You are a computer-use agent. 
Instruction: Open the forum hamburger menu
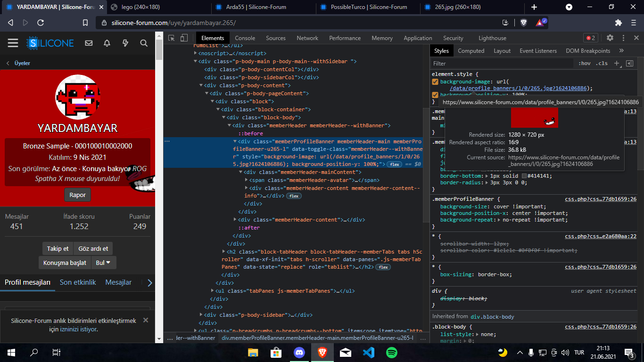[13, 43]
